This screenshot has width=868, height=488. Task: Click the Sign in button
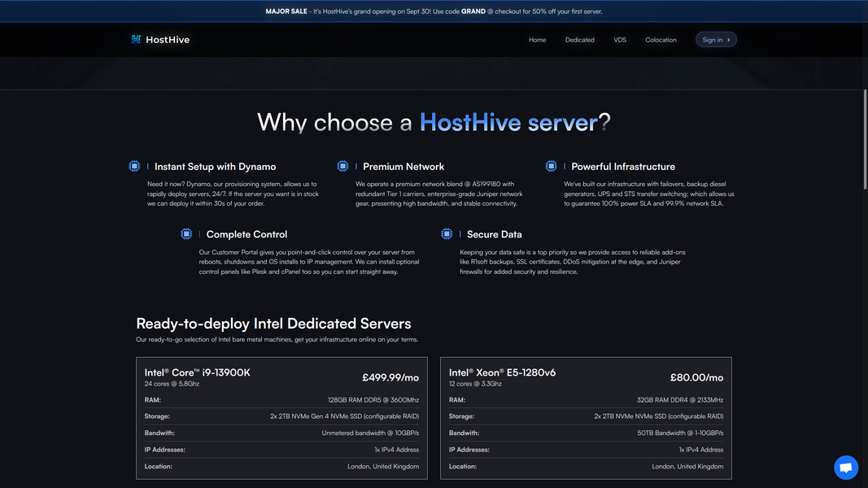tap(716, 39)
